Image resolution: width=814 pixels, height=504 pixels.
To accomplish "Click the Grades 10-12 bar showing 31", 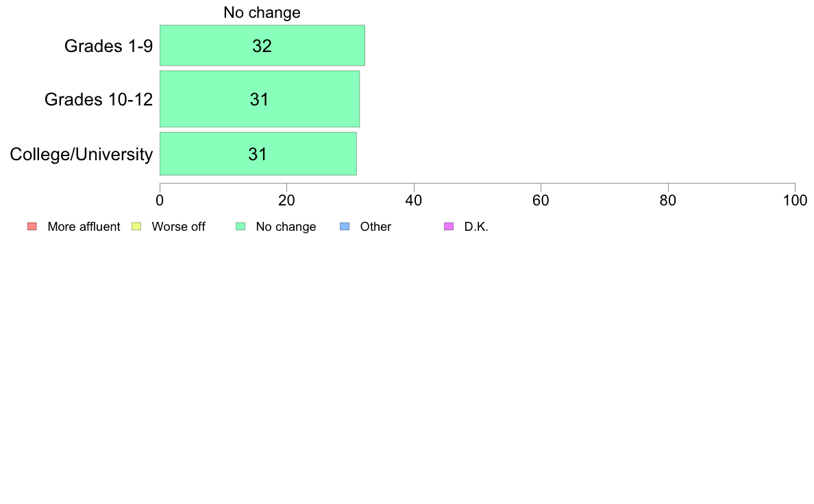I will click(x=260, y=99).
